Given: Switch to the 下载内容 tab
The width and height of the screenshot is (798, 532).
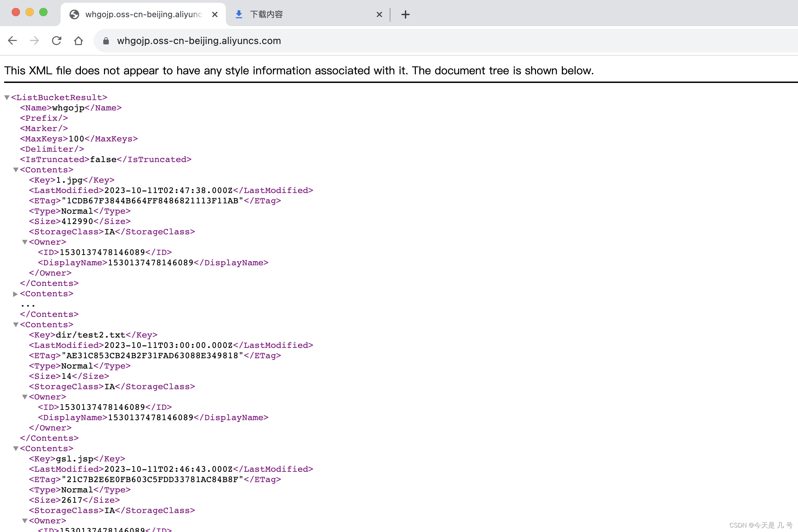Looking at the screenshot, I should pyautogui.click(x=308, y=14).
